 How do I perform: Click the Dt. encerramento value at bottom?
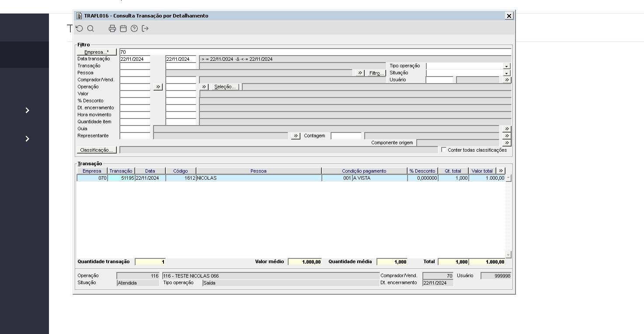click(438, 283)
